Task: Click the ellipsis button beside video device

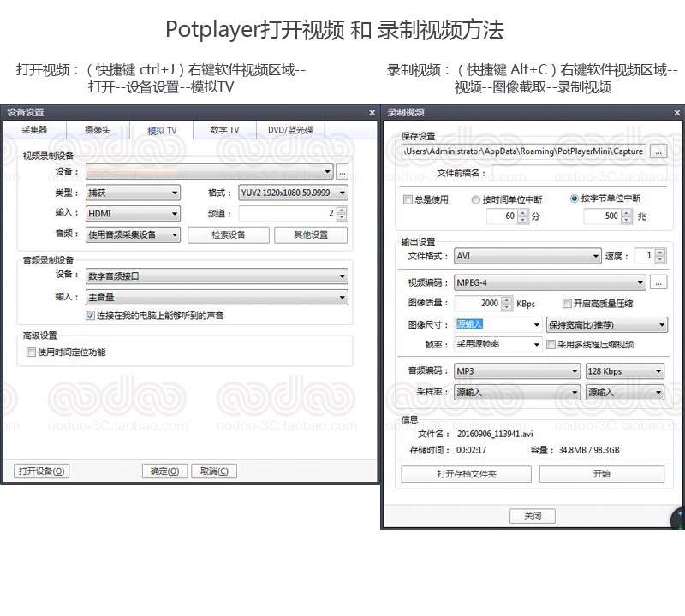Action: tap(342, 172)
